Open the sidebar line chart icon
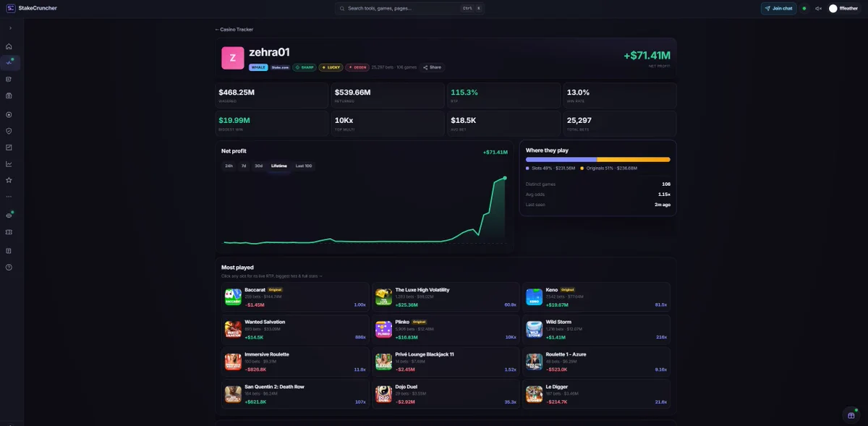Image resolution: width=868 pixels, height=426 pixels. [x=9, y=163]
